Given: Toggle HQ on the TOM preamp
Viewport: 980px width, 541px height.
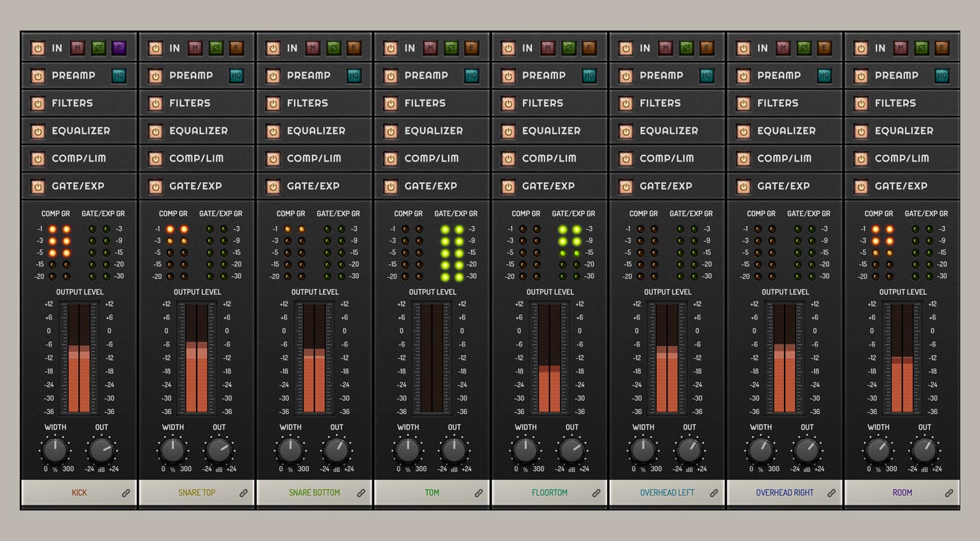Looking at the screenshot, I should (x=472, y=76).
